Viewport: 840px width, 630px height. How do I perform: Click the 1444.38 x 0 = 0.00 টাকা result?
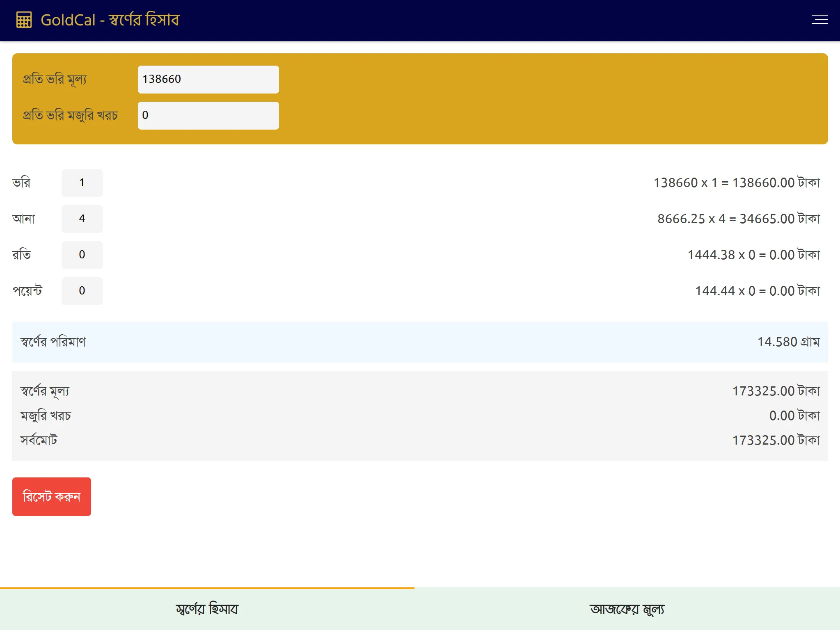coord(754,255)
